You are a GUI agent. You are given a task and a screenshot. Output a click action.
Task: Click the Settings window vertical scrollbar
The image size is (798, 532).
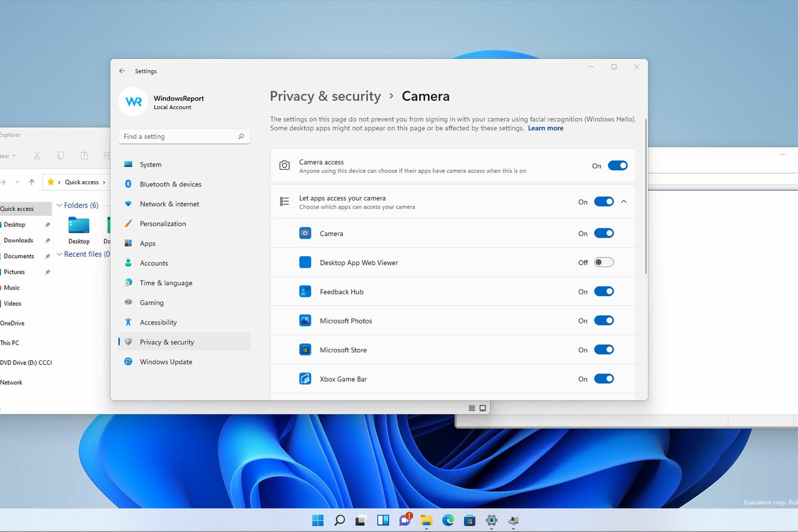(x=646, y=197)
